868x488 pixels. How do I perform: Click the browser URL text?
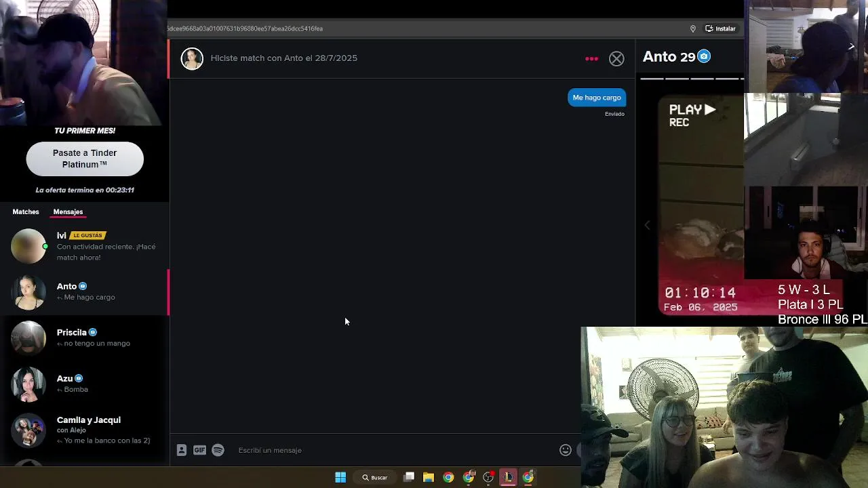(x=245, y=28)
